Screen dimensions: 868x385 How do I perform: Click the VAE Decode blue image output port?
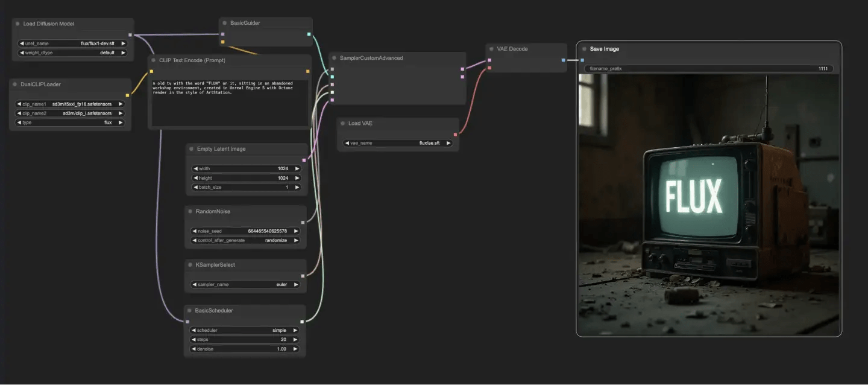point(563,60)
